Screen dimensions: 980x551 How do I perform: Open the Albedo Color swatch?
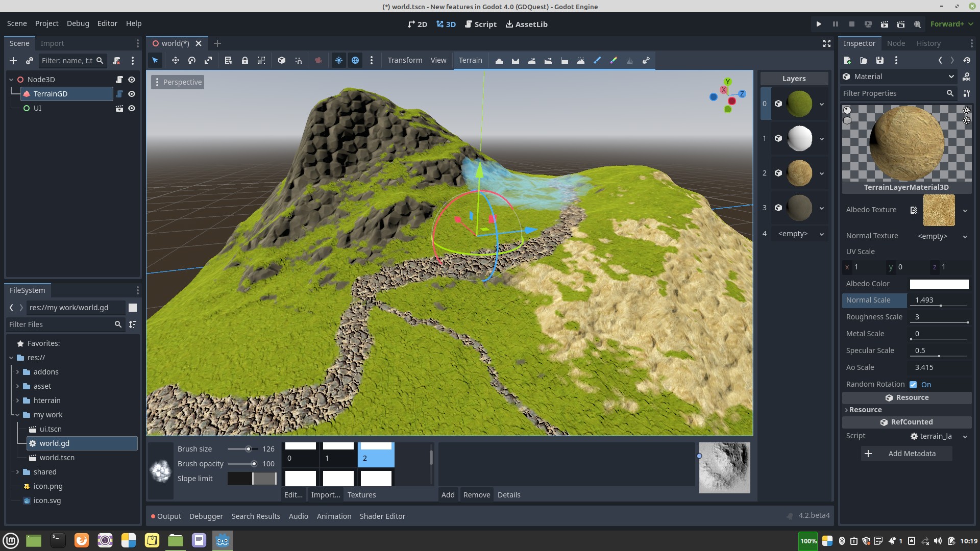point(939,284)
